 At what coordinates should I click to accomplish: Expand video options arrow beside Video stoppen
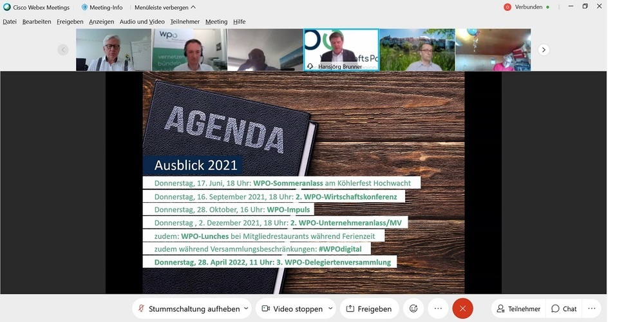pyautogui.click(x=330, y=308)
